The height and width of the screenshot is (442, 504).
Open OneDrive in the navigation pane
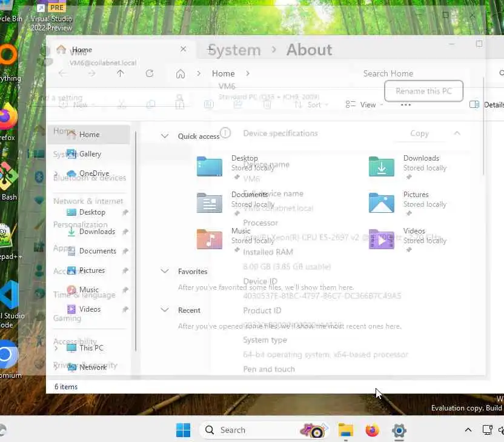[88, 173]
